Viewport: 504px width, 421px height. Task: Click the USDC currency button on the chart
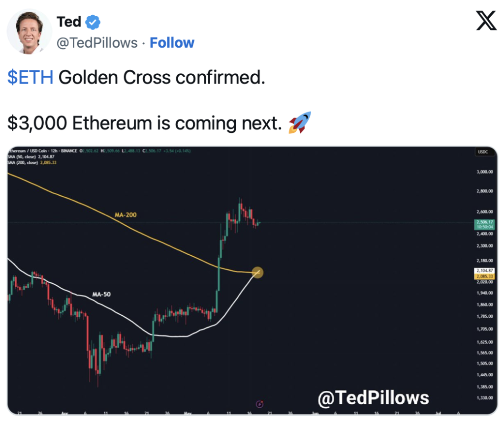coord(483,151)
